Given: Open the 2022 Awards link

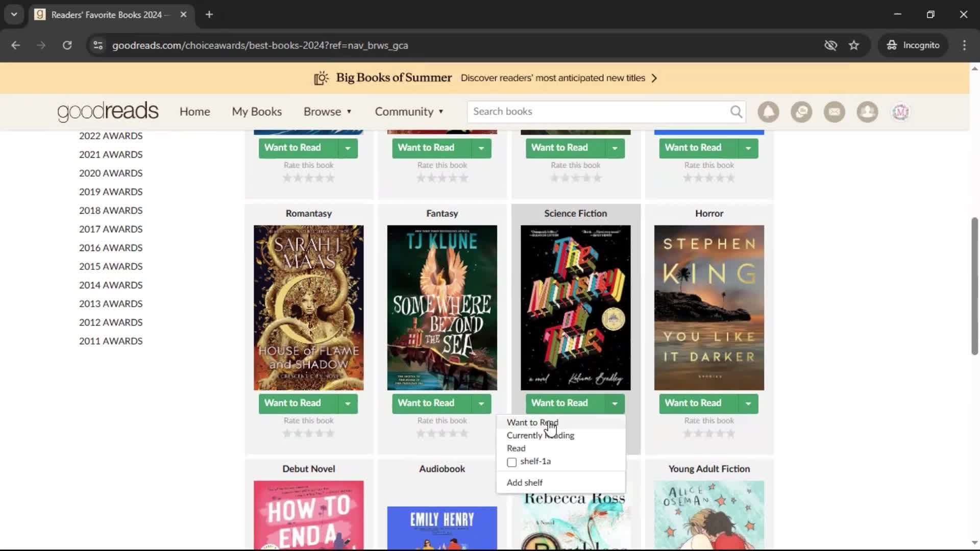Looking at the screenshot, I should click(x=111, y=136).
